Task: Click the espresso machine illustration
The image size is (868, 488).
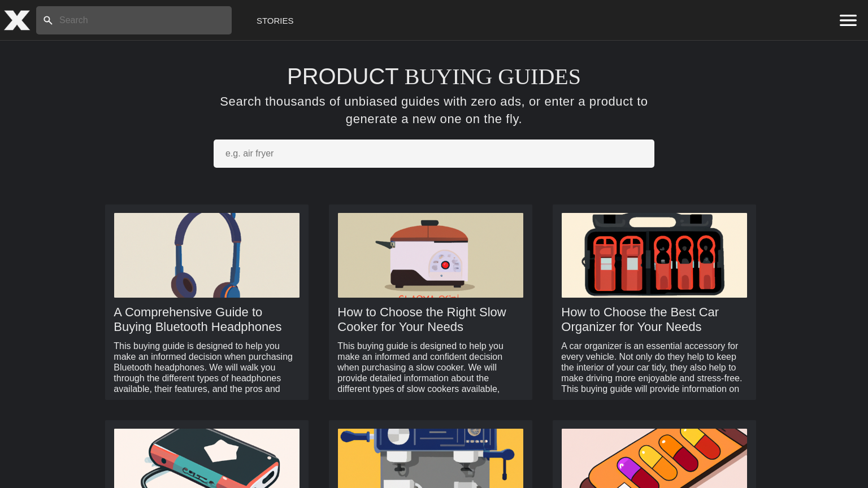Action: click(x=430, y=458)
